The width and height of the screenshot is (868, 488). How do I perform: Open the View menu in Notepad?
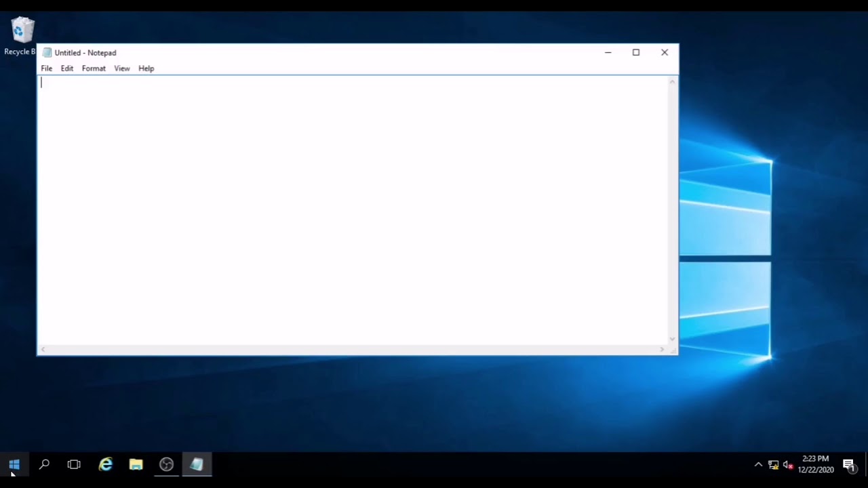122,68
